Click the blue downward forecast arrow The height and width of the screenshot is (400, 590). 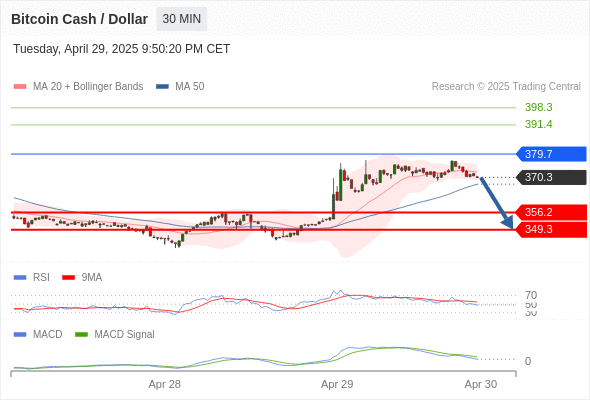coord(496,203)
